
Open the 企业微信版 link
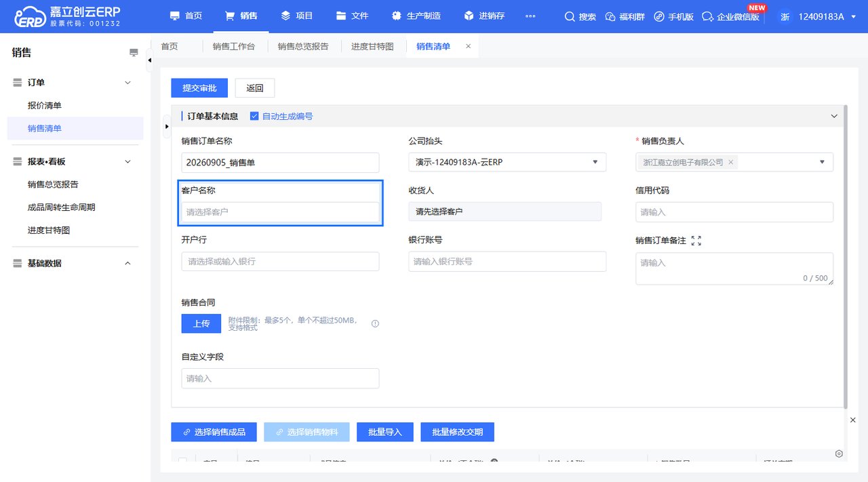click(731, 16)
